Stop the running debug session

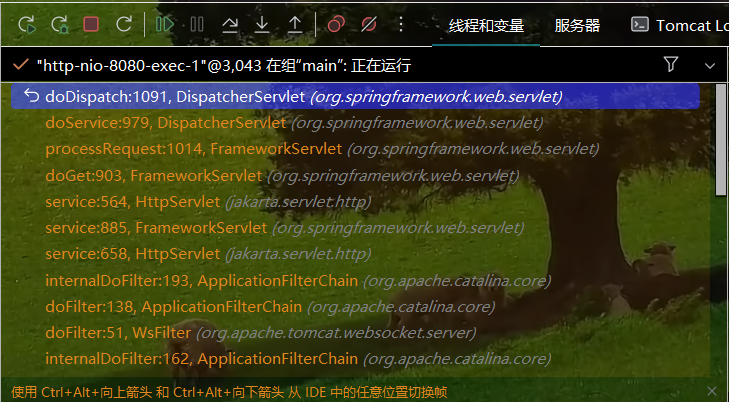coord(91,24)
